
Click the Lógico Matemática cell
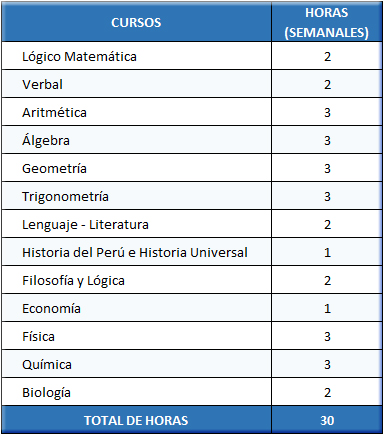pyautogui.click(x=136, y=56)
